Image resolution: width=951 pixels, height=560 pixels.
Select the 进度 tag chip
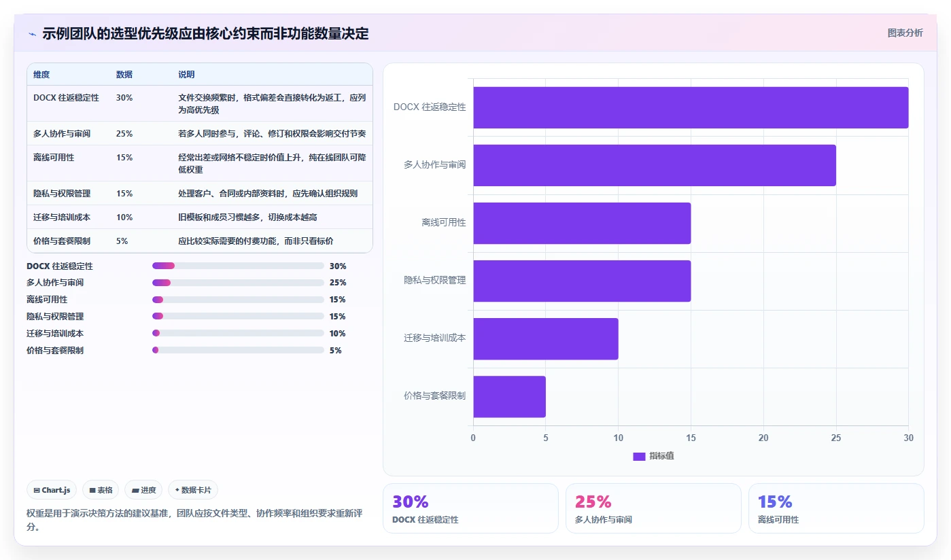143,490
